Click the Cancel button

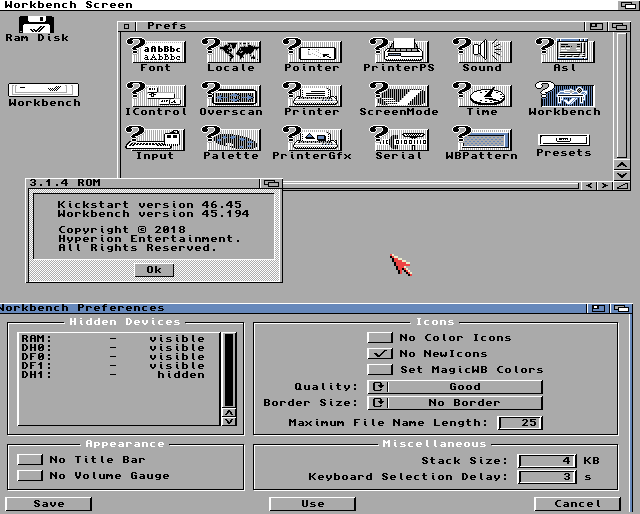[577, 504]
